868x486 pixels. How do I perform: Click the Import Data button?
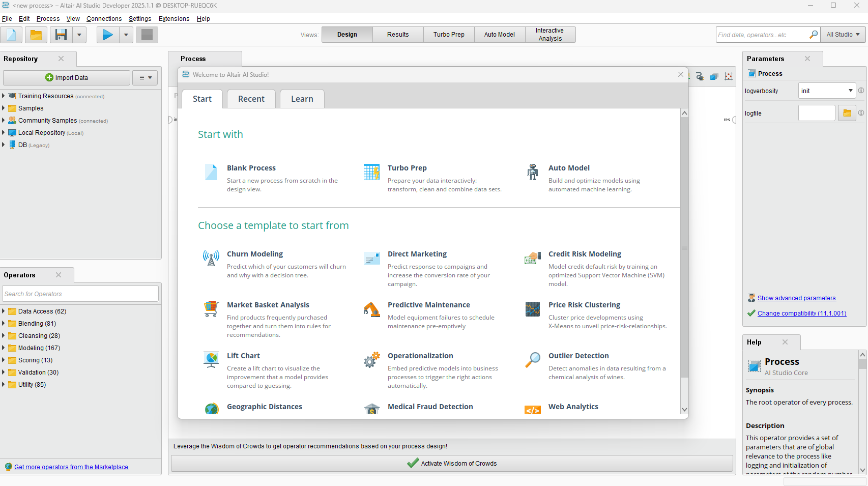67,78
